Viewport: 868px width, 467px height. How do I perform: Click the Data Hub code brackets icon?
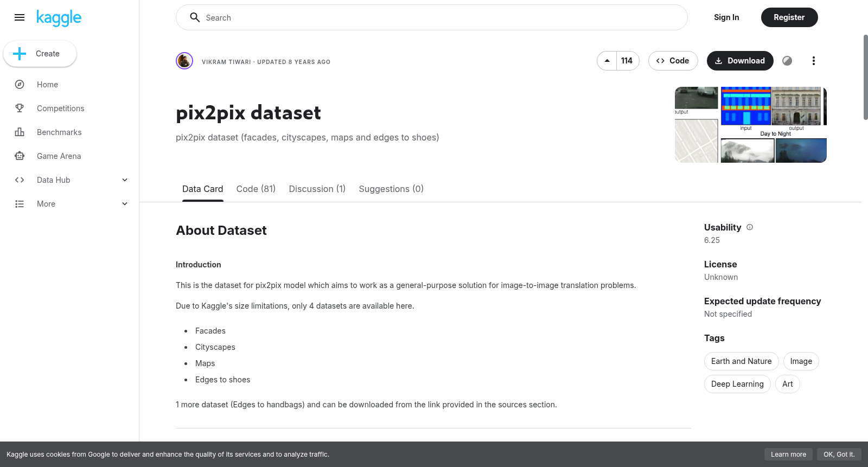[x=20, y=180]
